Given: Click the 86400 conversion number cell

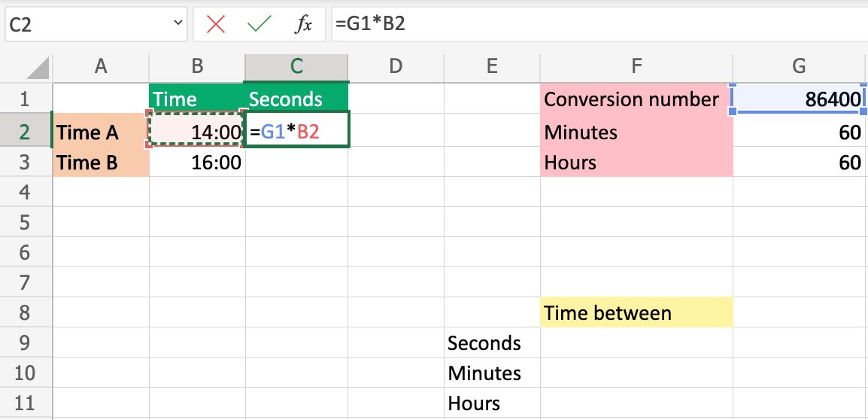Looking at the screenshot, I should (x=799, y=99).
